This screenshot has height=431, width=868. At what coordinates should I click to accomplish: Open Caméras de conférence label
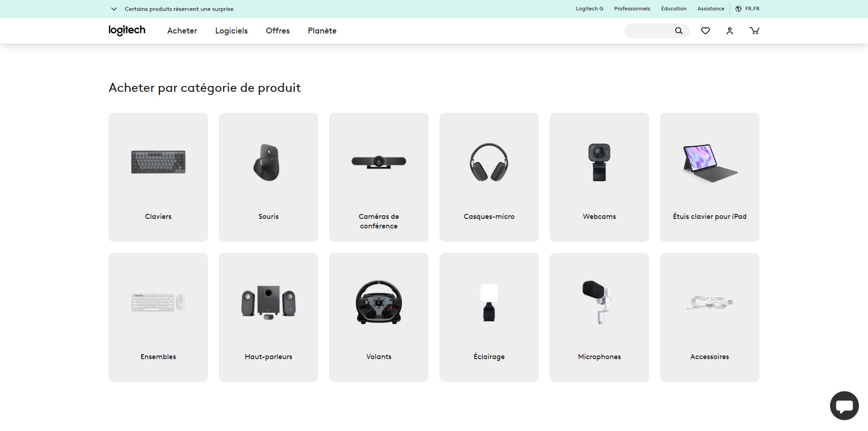[x=379, y=221]
